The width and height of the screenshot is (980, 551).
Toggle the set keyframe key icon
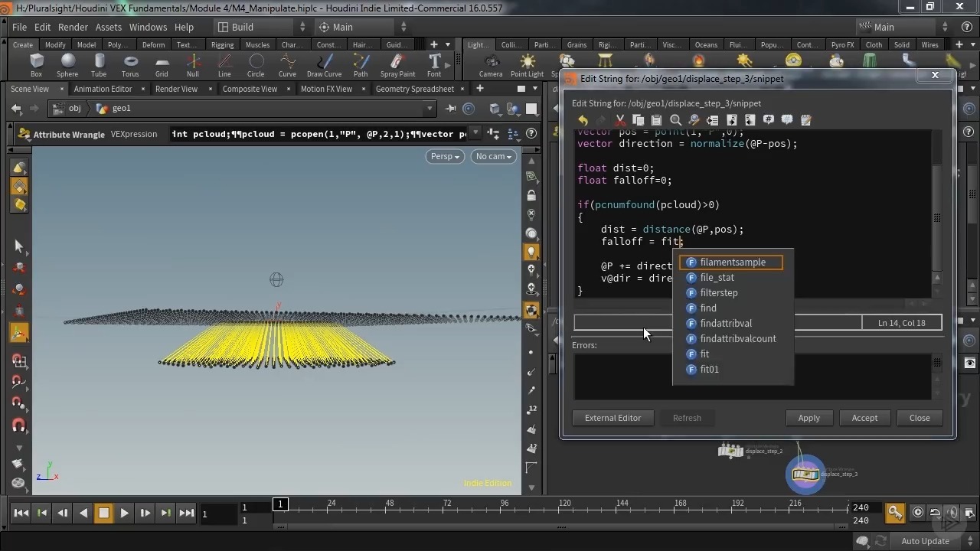[x=894, y=513]
